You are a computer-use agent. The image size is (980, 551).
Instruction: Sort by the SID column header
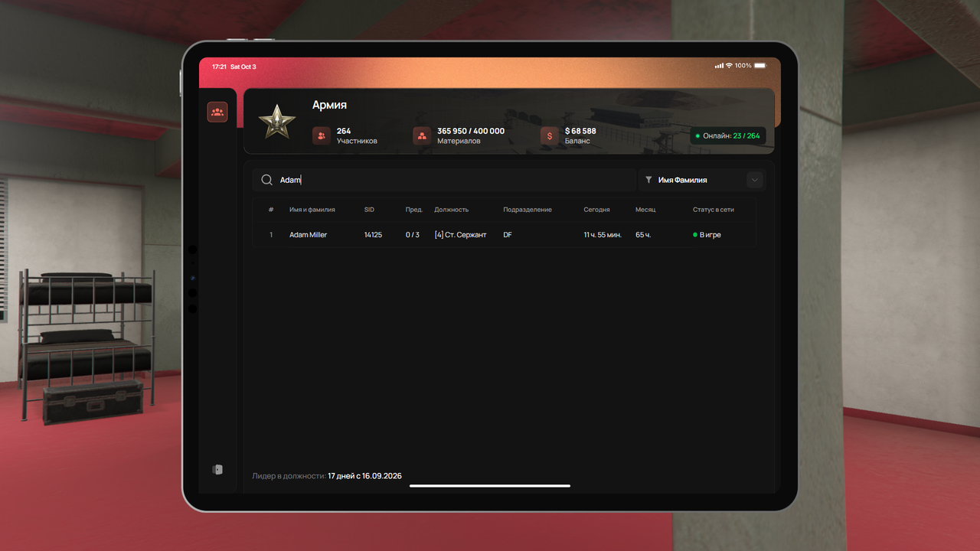click(369, 210)
